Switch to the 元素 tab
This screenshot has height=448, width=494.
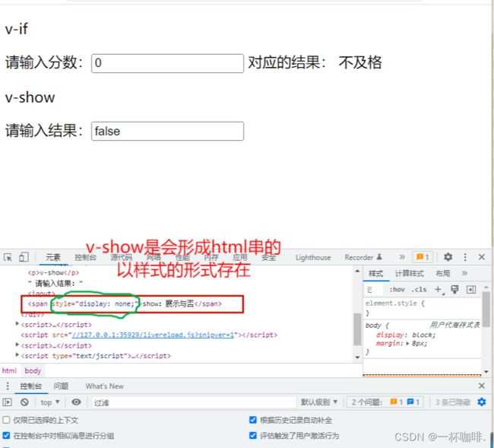pyautogui.click(x=53, y=257)
